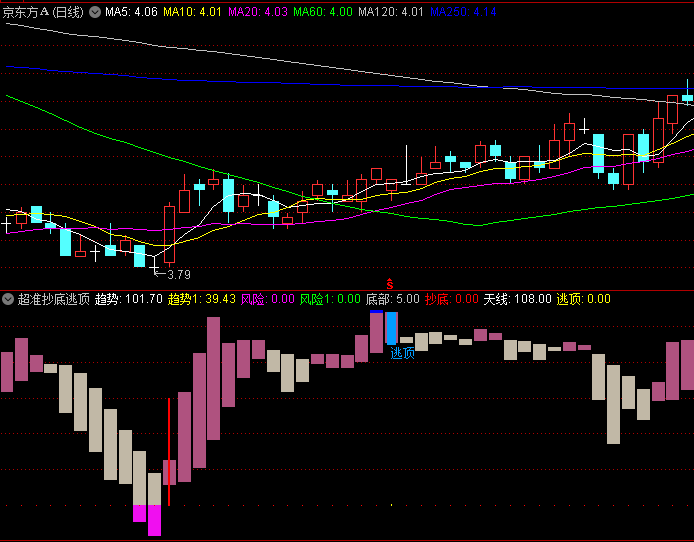Click the 3.79 low price annotation
This screenshot has height=542, width=694.
tap(179, 275)
